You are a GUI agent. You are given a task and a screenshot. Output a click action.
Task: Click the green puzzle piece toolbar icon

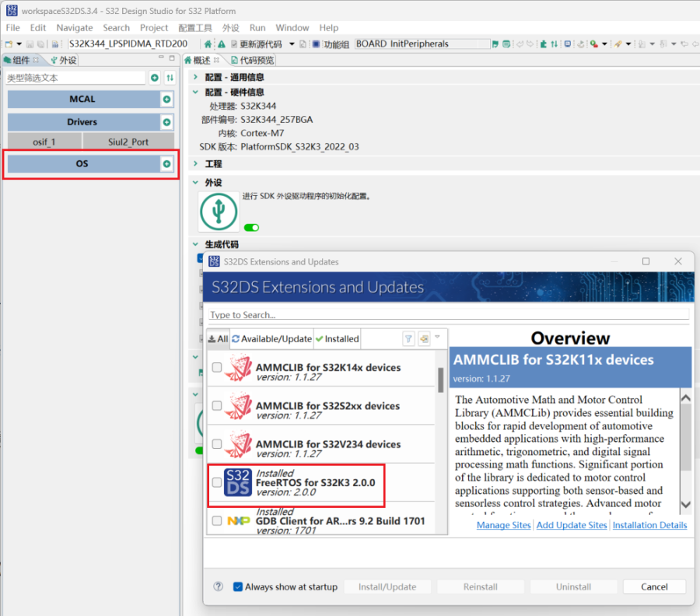[x=544, y=44]
